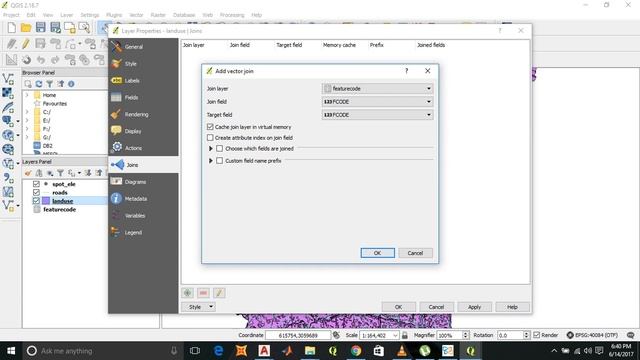640x360 pixels.
Task: Toggle Cache join layer in virtual memory
Action: (x=210, y=127)
